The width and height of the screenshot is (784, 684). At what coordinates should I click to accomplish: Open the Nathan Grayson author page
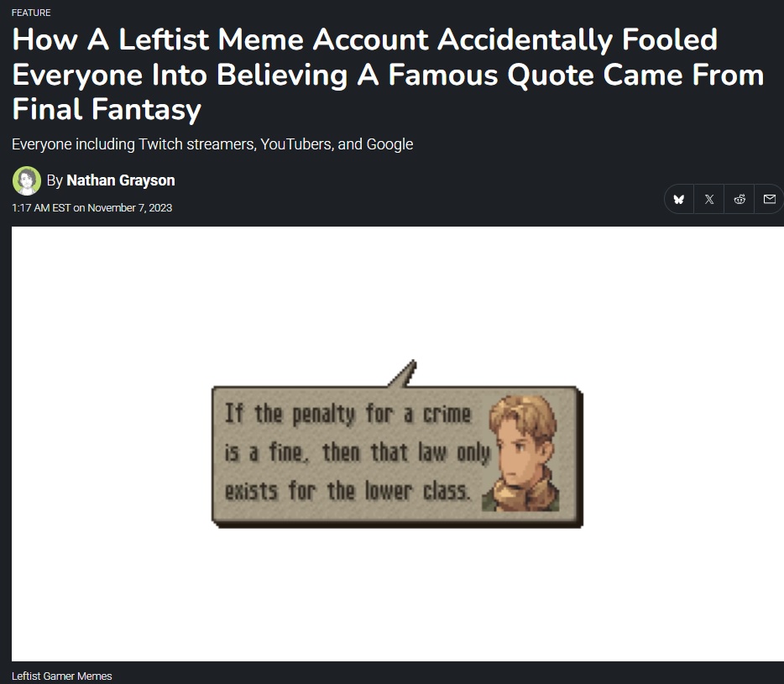pos(121,180)
